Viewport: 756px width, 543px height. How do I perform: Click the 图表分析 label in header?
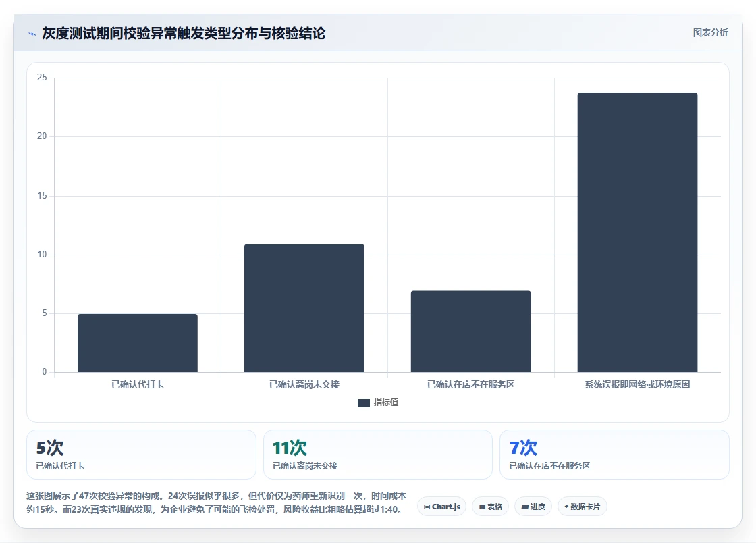click(710, 33)
